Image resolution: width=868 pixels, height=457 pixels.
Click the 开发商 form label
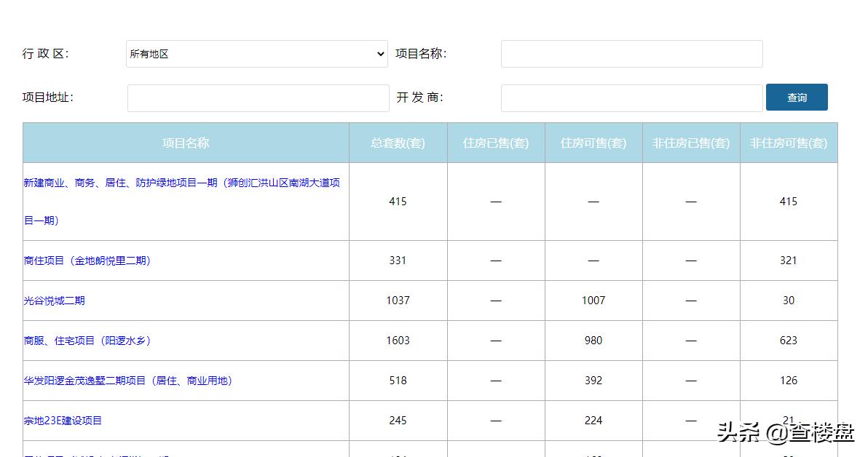(419, 98)
